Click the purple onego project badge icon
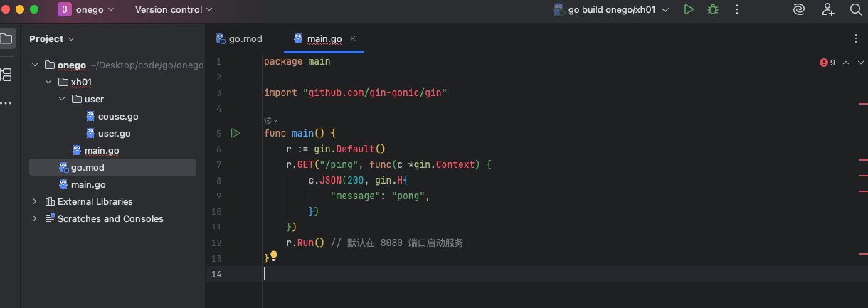Screen dimensions: 868x308 point(65,10)
